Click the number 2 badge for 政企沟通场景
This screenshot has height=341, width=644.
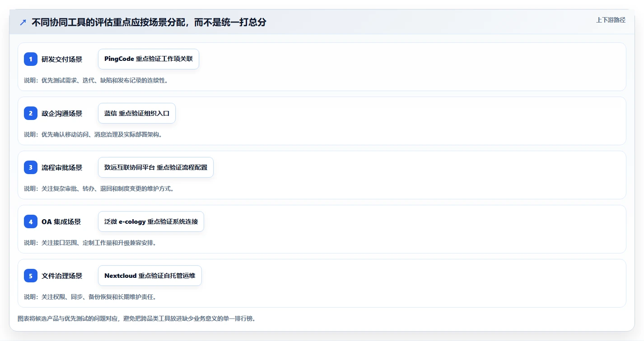tap(31, 113)
